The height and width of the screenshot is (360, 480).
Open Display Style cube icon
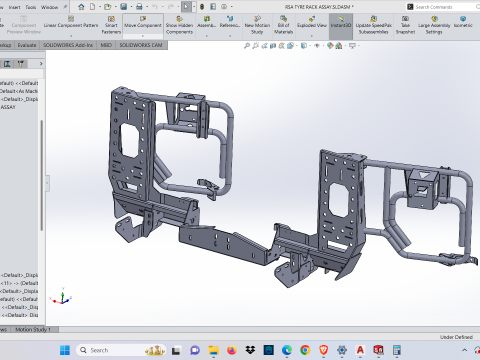click(304, 46)
